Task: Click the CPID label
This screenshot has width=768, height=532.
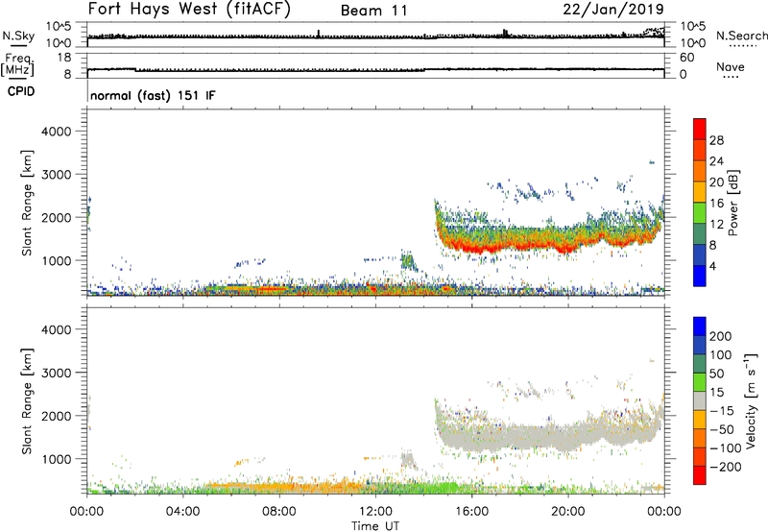Action: pyautogui.click(x=21, y=91)
